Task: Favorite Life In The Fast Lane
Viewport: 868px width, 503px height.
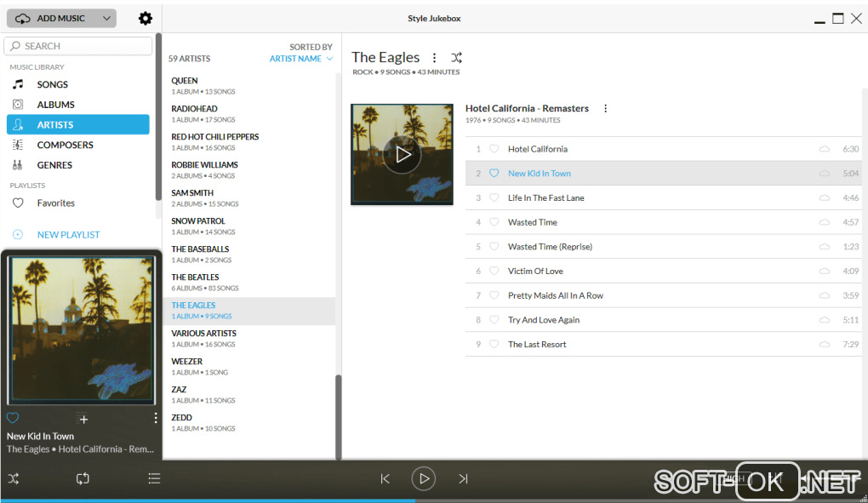Action: coord(494,197)
